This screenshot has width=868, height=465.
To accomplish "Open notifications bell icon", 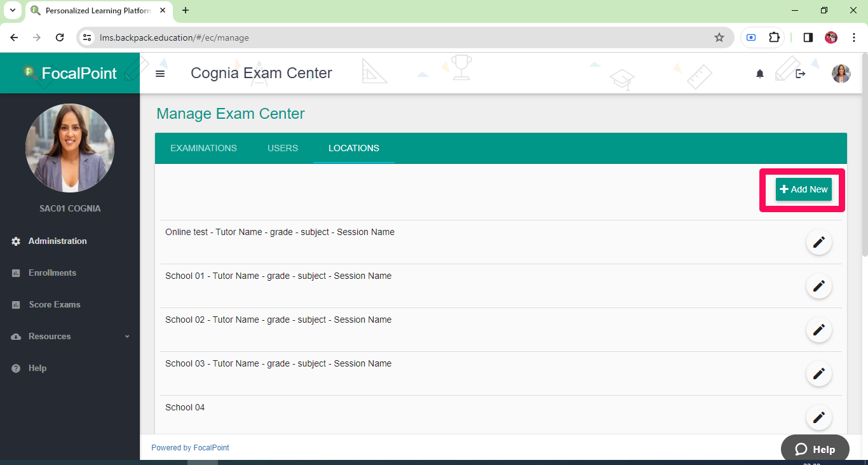I will [760, 74].
